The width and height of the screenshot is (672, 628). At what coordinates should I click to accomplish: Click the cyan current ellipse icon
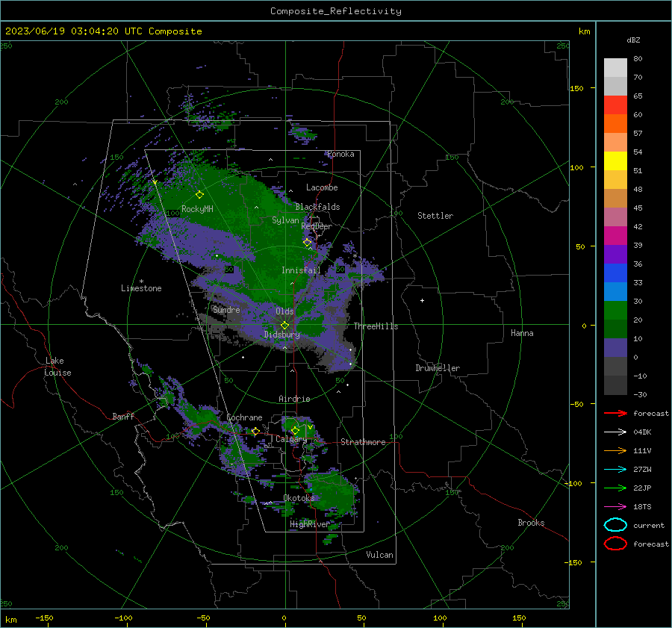615,525
